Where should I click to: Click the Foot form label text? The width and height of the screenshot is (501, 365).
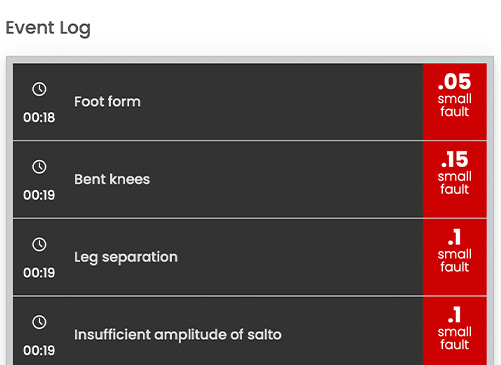[107, 102]
